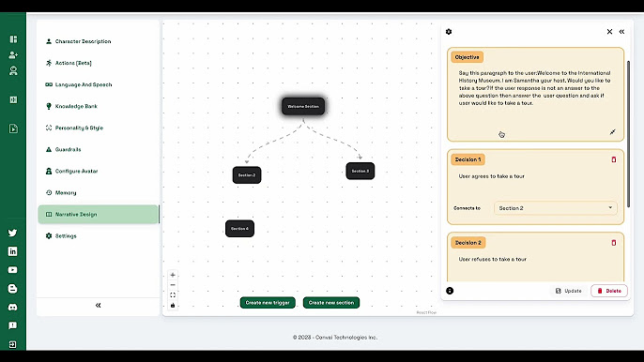Open the play document icon in sidebar
This screenshot has width=644, height=362.
click(x=13, y=128)
